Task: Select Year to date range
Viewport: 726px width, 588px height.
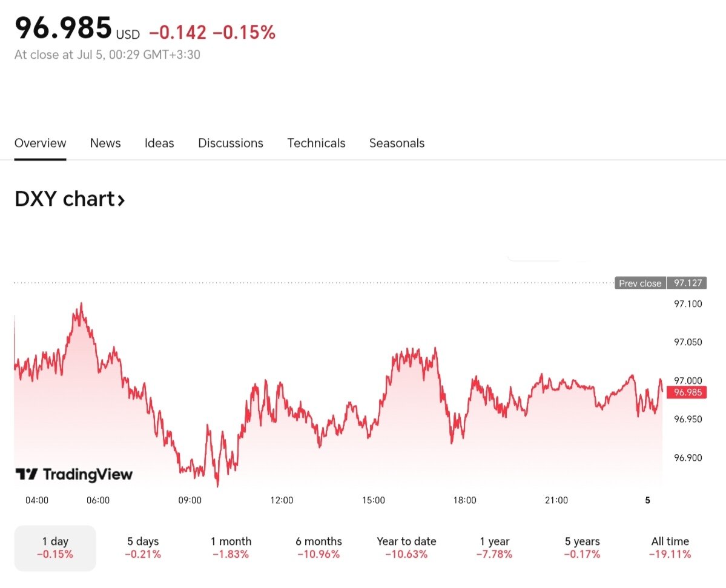Action: (x=406, y=547)
